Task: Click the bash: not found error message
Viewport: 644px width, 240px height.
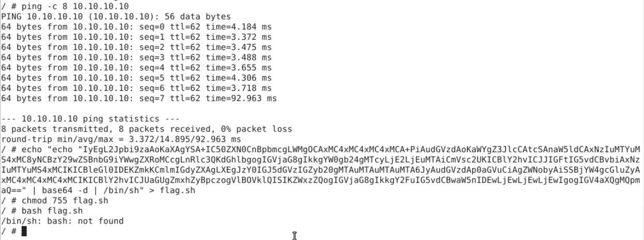Action: pos(62,221)
